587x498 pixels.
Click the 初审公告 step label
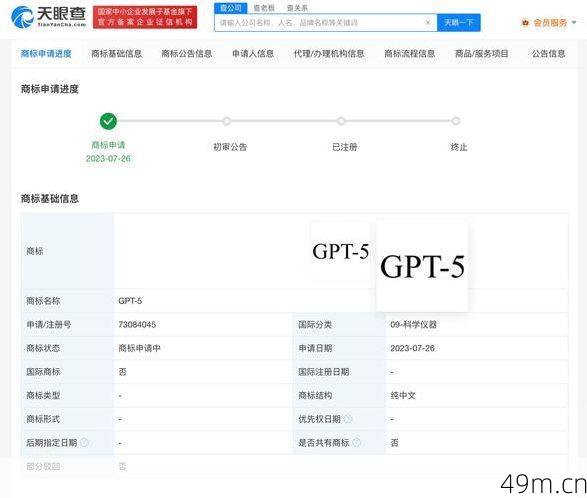pos(230,147)
